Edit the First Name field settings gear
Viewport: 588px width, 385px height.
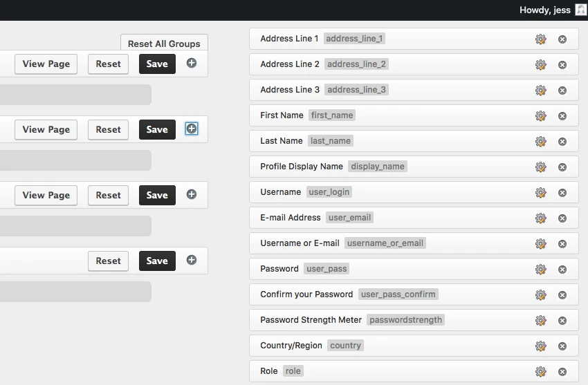tap(540, 115)
